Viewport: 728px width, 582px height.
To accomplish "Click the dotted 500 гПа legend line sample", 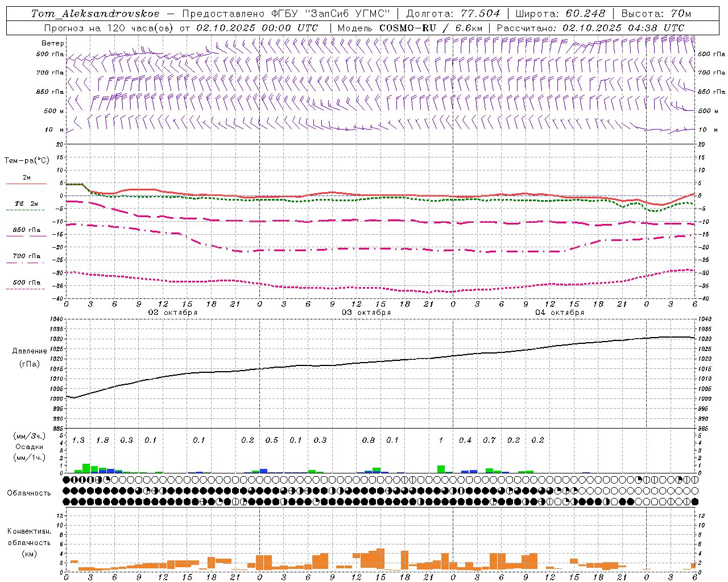I will click(x=25, y=289).
